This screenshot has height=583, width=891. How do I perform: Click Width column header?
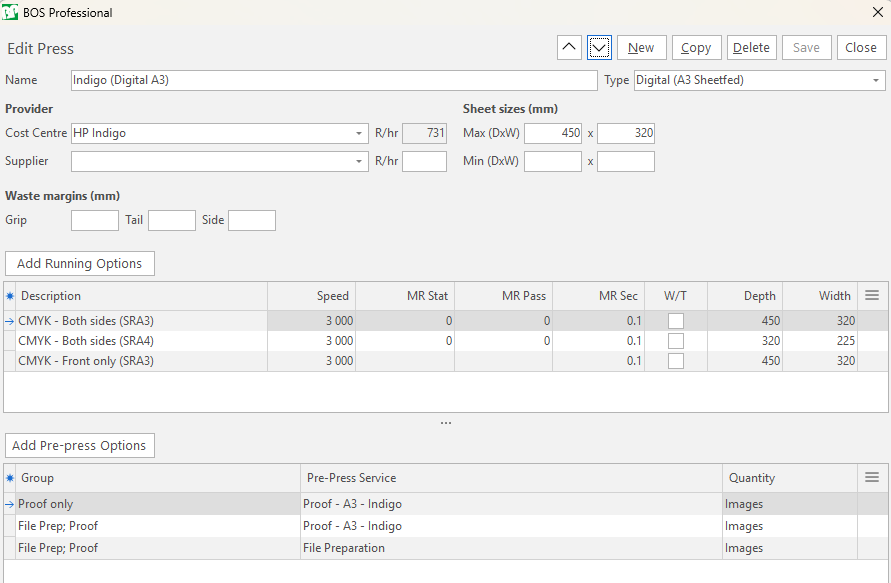[x=820, y=296]
